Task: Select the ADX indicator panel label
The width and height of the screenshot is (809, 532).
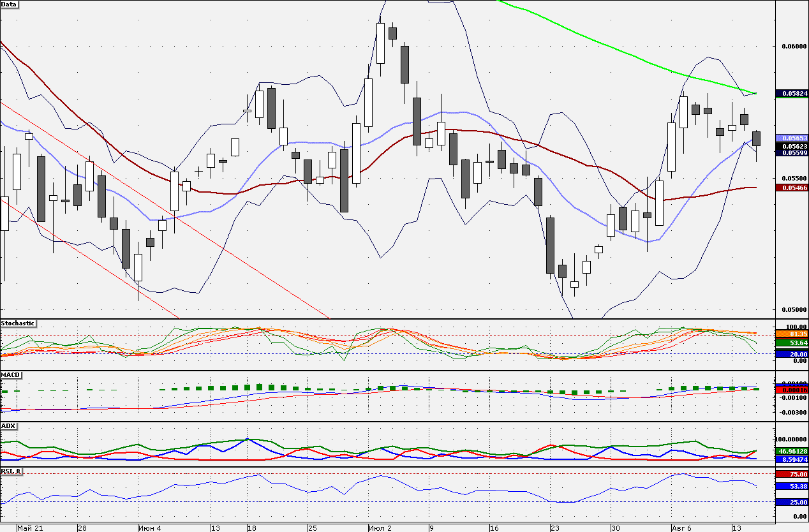Action: tap(8, 425)
